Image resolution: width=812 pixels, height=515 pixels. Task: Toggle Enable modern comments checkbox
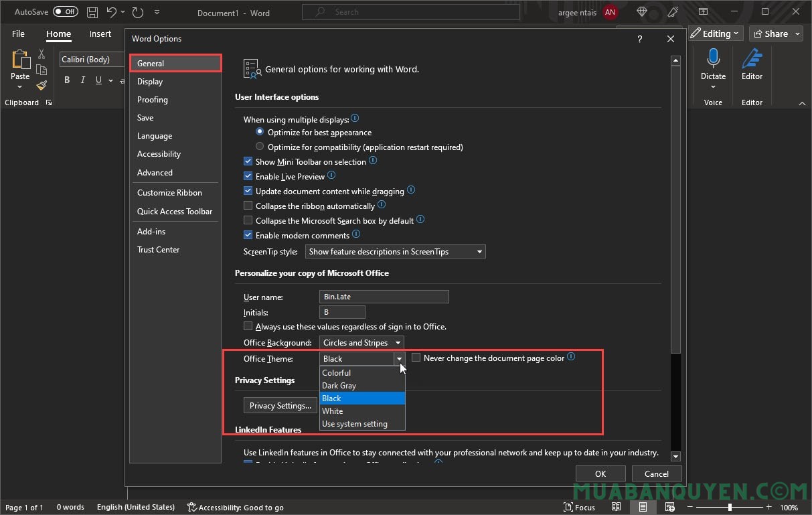[x=248, y=235]
